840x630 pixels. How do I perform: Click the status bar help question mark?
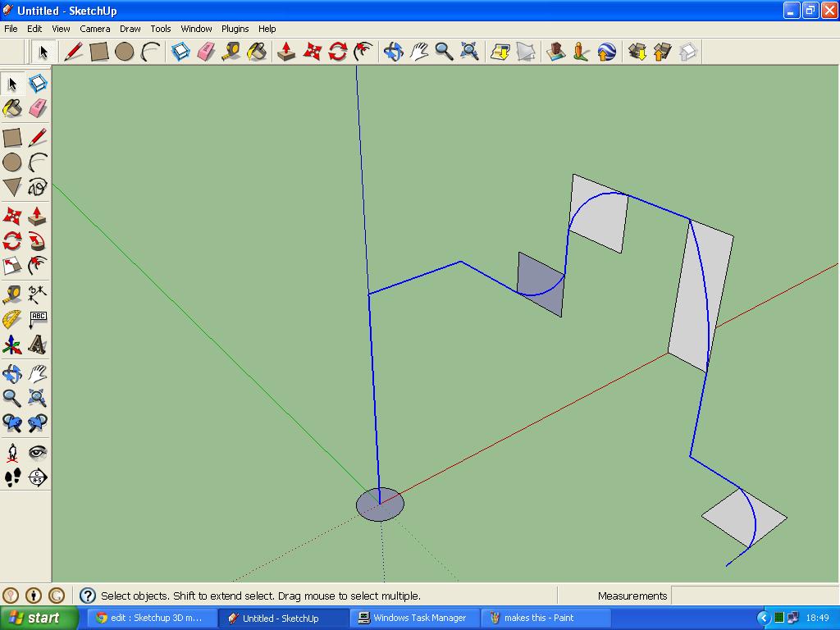coord(88,596)
